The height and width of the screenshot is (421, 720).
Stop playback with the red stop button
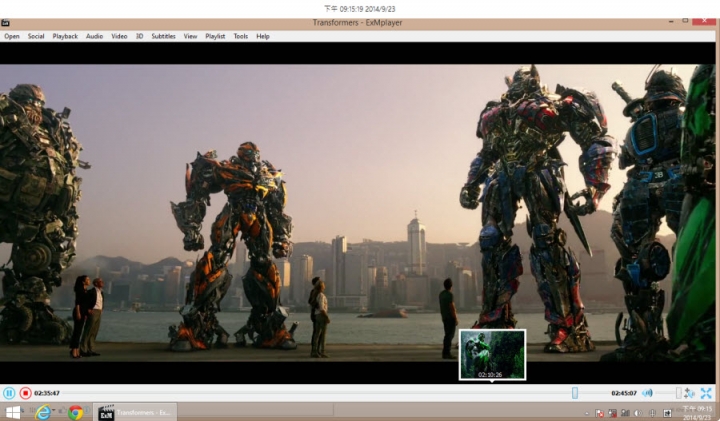coord(25,393)
